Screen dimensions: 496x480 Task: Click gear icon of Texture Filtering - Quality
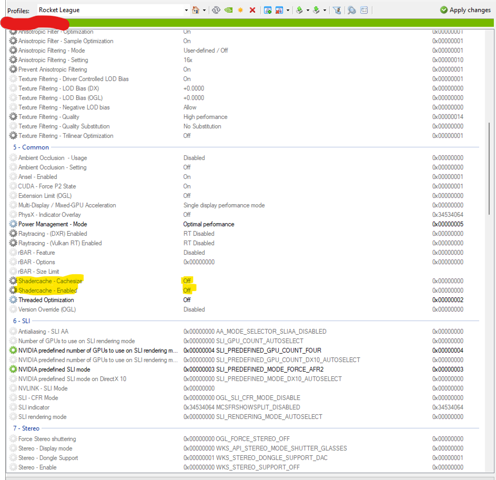coord(13,116)
